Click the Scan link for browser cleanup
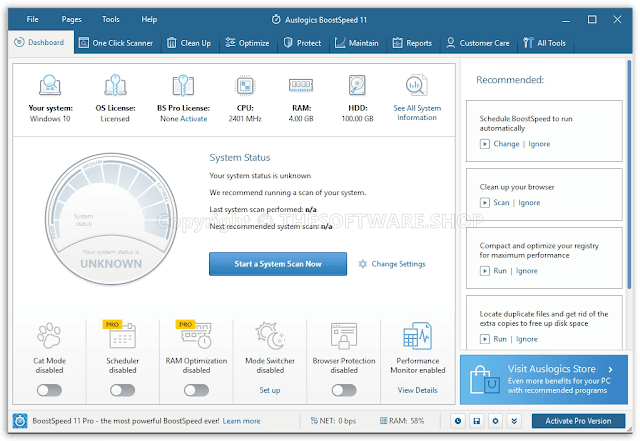 [x=501, y=203]
